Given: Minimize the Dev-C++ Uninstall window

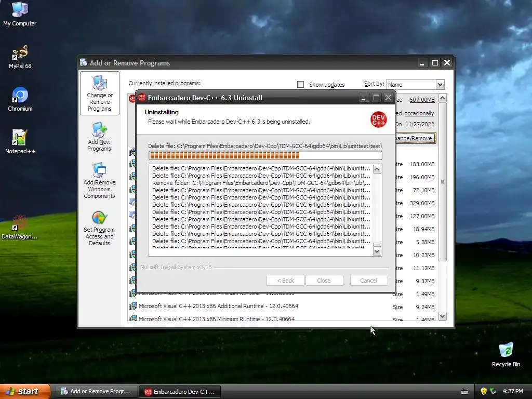Looking at the screenshot, I should click(x=363, y=98).
